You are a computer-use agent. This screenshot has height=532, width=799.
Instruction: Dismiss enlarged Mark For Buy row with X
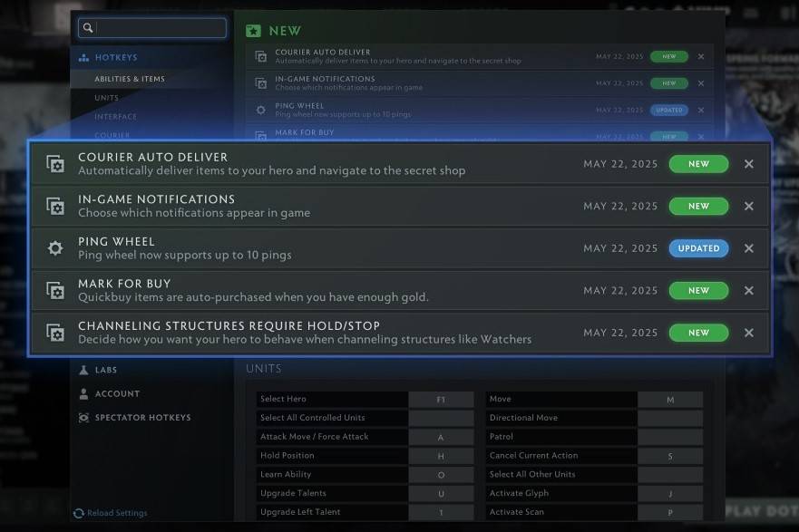coord(748,291)
